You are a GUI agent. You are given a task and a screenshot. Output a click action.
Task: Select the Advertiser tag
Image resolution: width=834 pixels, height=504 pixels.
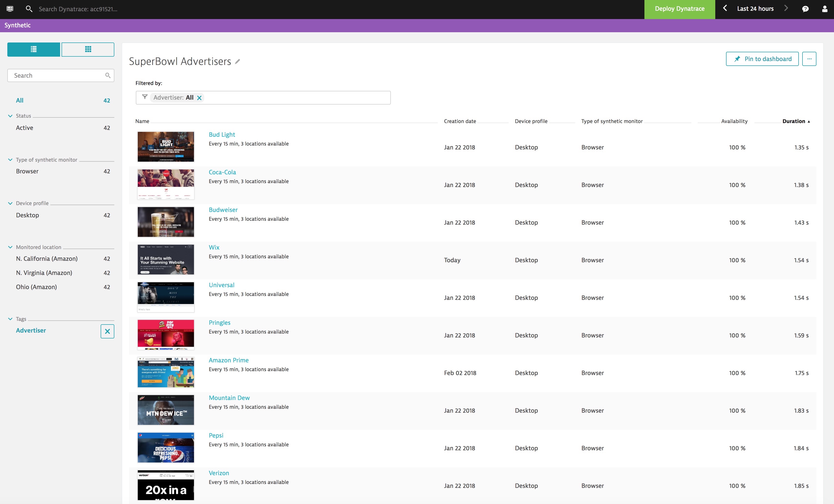[x=31, y=330]
